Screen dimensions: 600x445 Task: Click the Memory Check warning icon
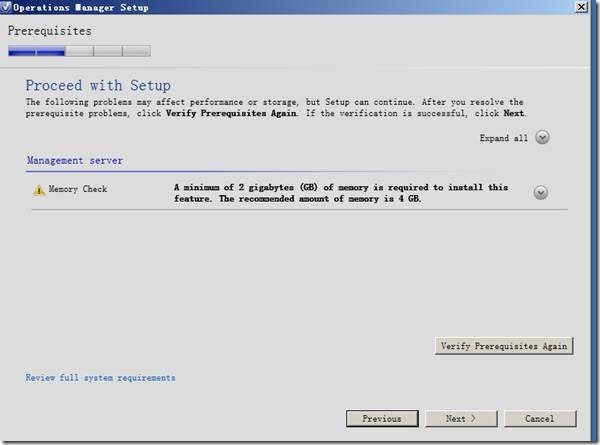pos(39,190)
